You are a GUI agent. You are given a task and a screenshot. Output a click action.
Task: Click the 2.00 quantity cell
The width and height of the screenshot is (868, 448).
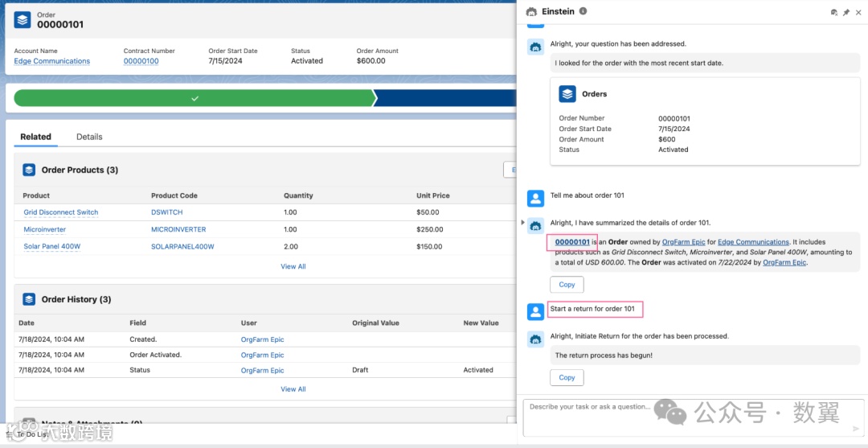[x=291, y=246]
